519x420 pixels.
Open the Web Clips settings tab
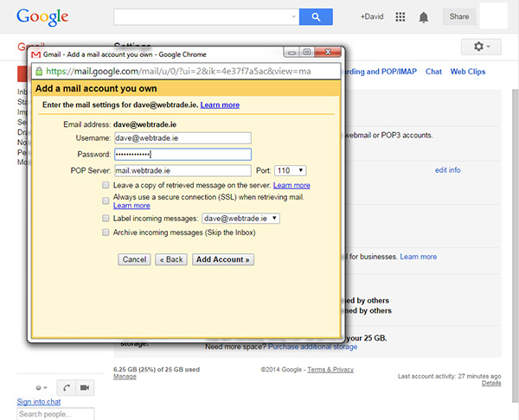(x=468, y=72)
